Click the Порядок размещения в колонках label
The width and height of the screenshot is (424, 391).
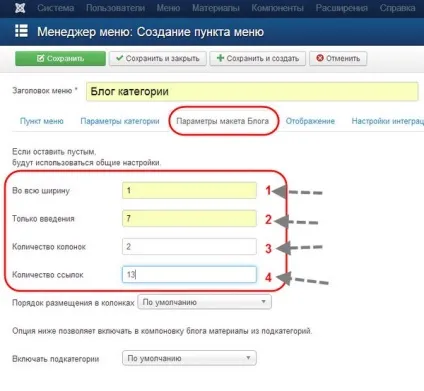tap(73, 303)
